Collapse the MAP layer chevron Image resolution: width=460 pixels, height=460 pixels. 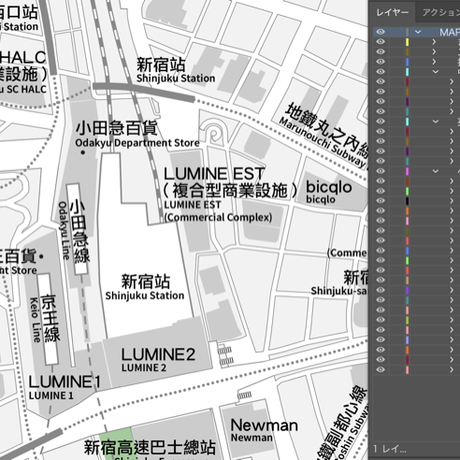tap(418, 32)
